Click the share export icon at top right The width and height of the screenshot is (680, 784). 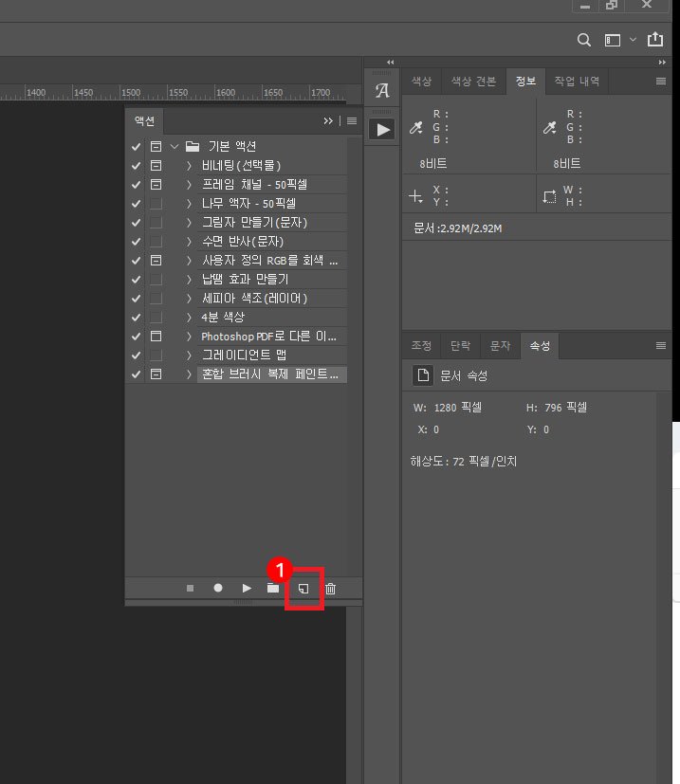(x=655, y=40)
